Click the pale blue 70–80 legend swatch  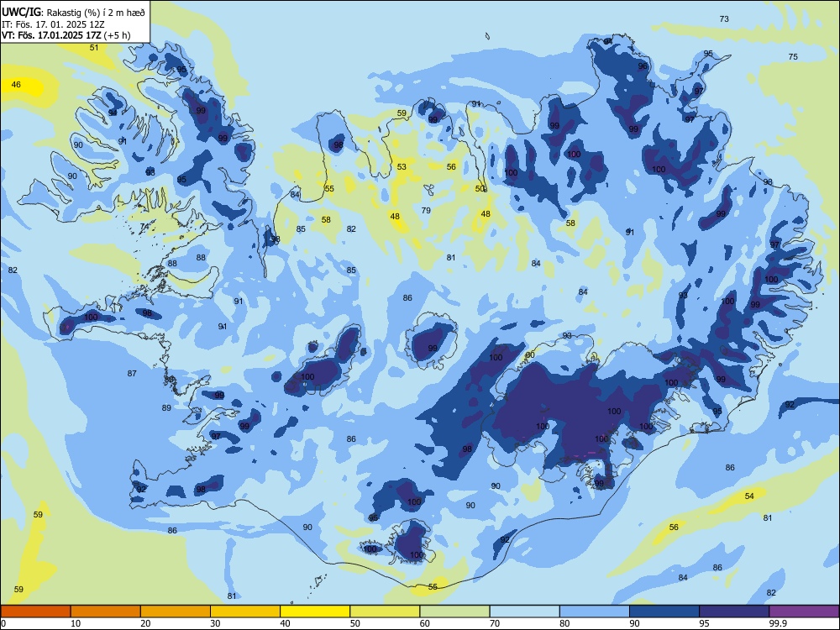[x=525, y=612]
